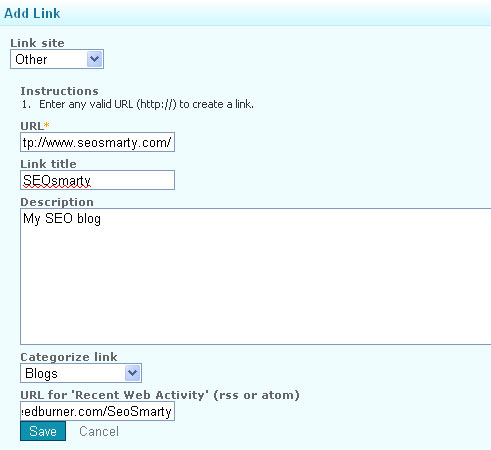Click the 'Categorize link' label
Viewport: 491px width, 450px height.
(x=69, y=357)
